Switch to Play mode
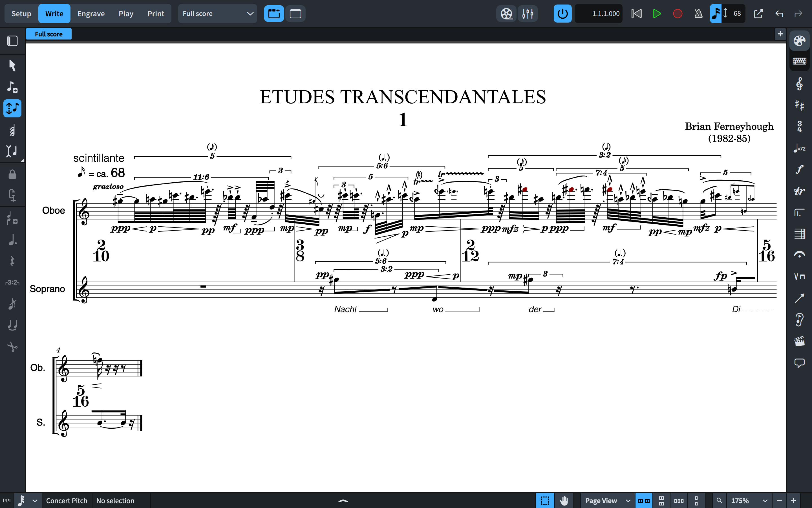The image size is (812, 508). point(126,14)
